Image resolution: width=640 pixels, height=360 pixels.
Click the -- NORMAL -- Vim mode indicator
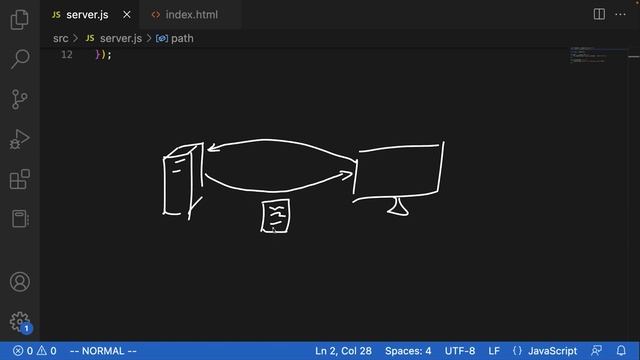coord(103,351)
